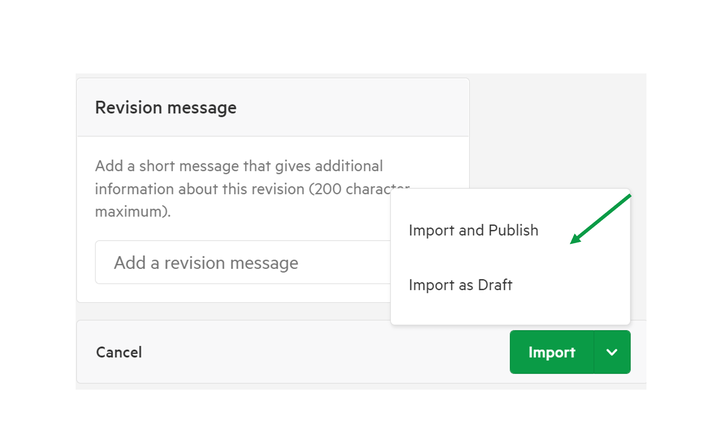Toggle the import options menu arrow
The image size is (720, 444).
(x=612, y=352)
